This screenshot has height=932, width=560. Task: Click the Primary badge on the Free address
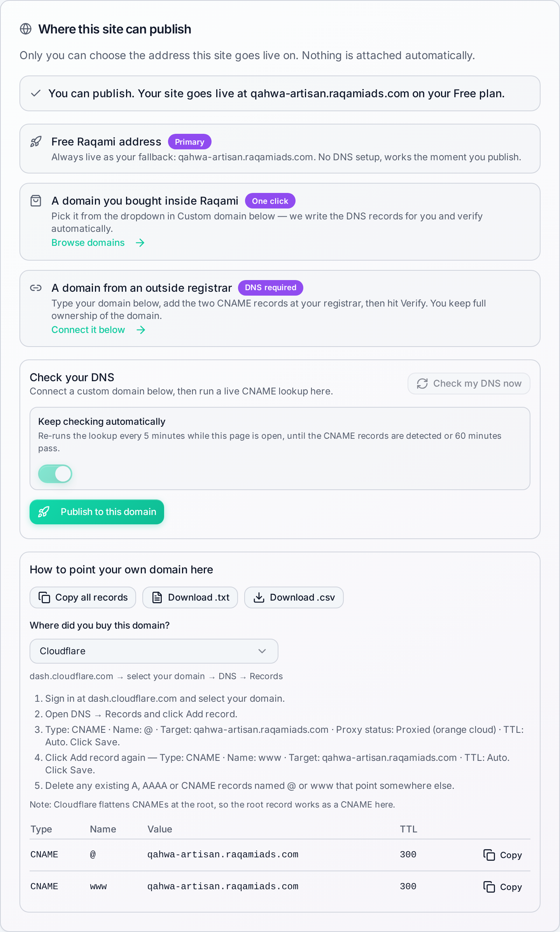coord(190,142)
